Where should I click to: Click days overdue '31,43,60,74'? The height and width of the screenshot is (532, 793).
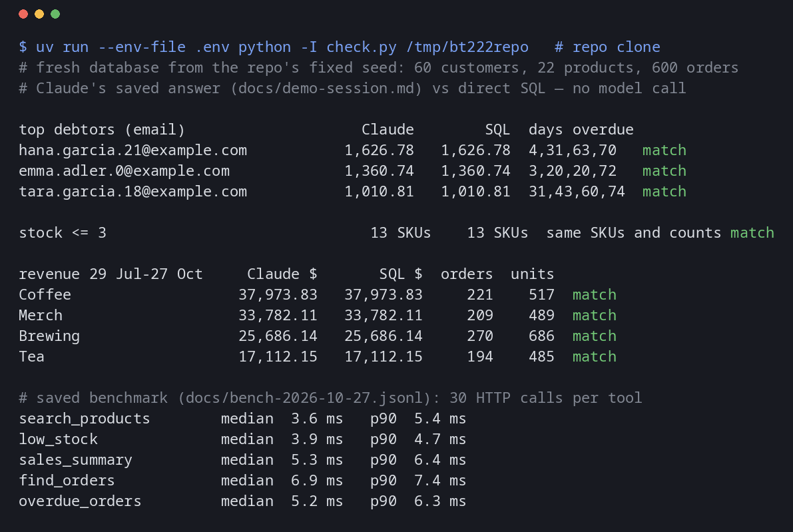click(x=577, y=192)
